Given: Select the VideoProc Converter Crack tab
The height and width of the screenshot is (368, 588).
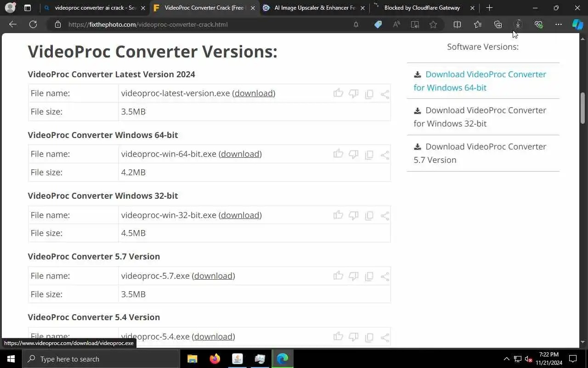Looking at the screenshot, I should click(204, 8).
